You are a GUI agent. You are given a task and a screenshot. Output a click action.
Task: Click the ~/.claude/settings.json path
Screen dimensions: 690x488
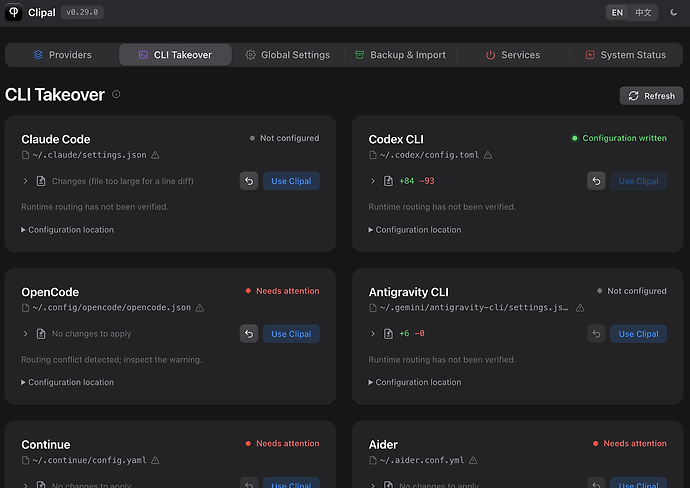tap(89, 155)
